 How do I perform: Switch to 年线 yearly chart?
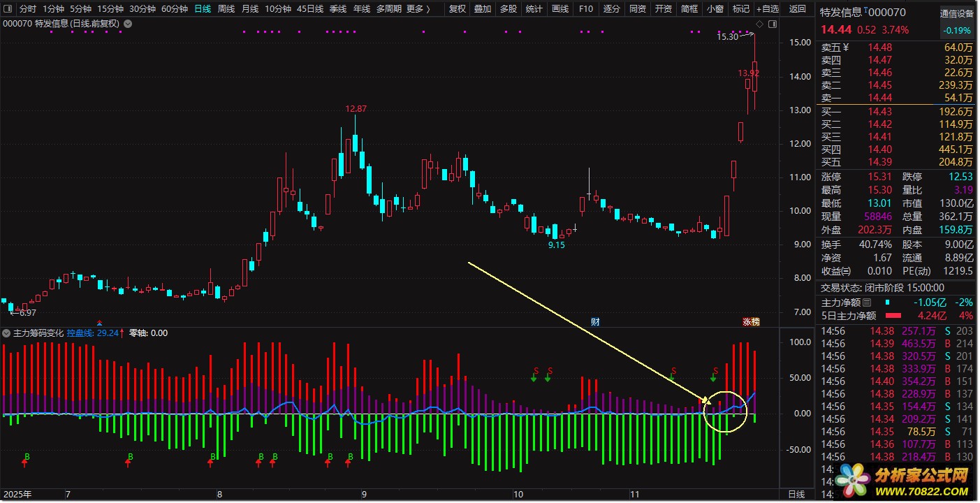point(362,9)
